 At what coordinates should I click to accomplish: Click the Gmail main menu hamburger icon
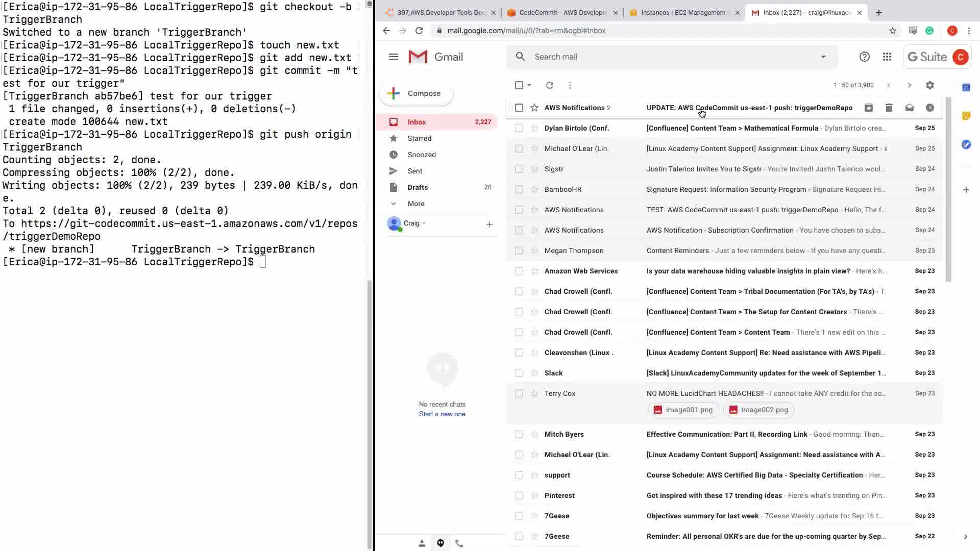[393, 57]
